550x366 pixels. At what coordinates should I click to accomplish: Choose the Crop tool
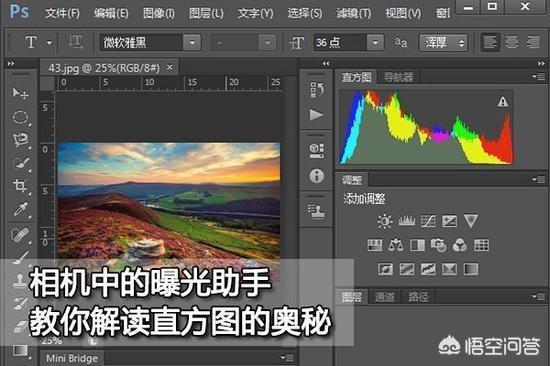click(x=20, y=185)
